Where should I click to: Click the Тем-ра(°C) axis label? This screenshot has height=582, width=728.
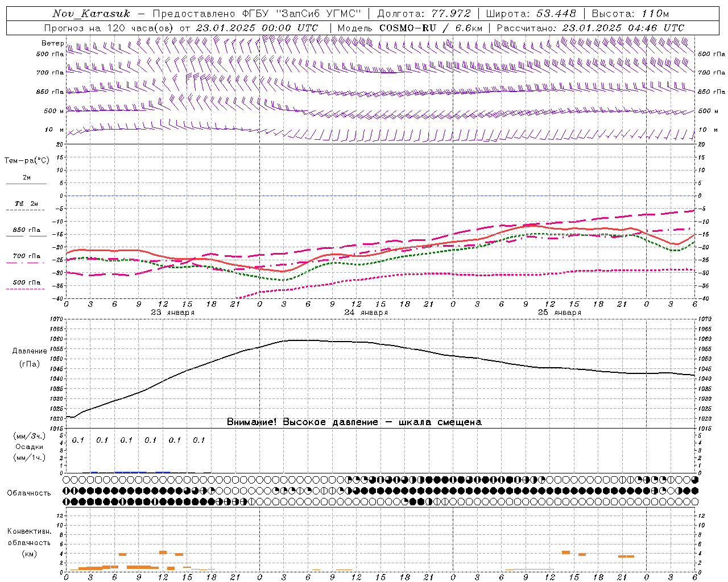(27, 161)
